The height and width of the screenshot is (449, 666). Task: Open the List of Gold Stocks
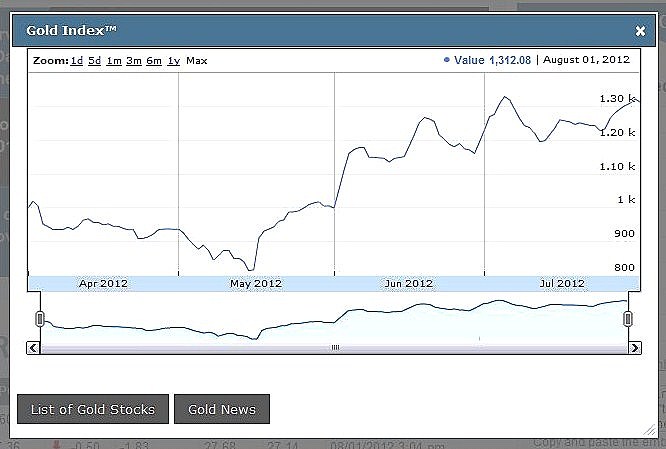pyautogui.click(x=93, y=409)
